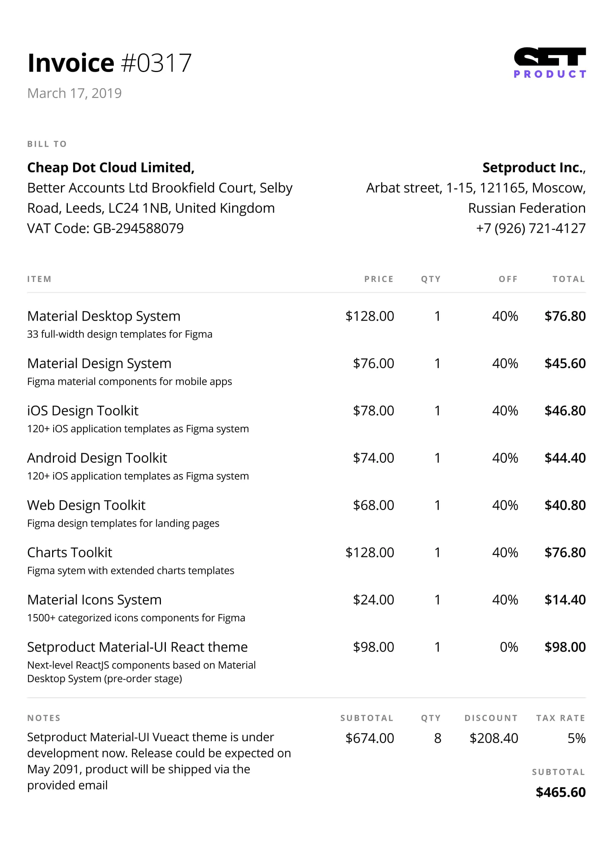Select the Cheap Dot Cloud Limited name
Screen dimensions: 613x868
point(111,167)
